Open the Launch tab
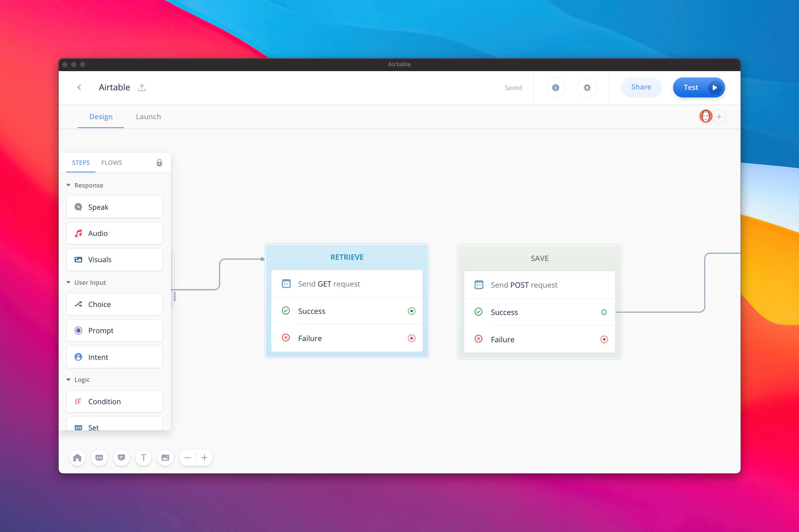This screenshot has height=532, width=799. click(x=148, y=116)
